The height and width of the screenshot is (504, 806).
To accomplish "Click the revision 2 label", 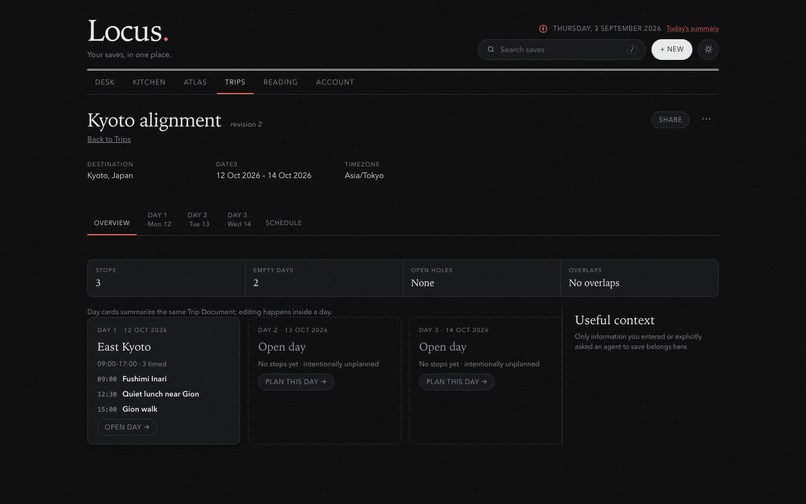I will point(246,124).
